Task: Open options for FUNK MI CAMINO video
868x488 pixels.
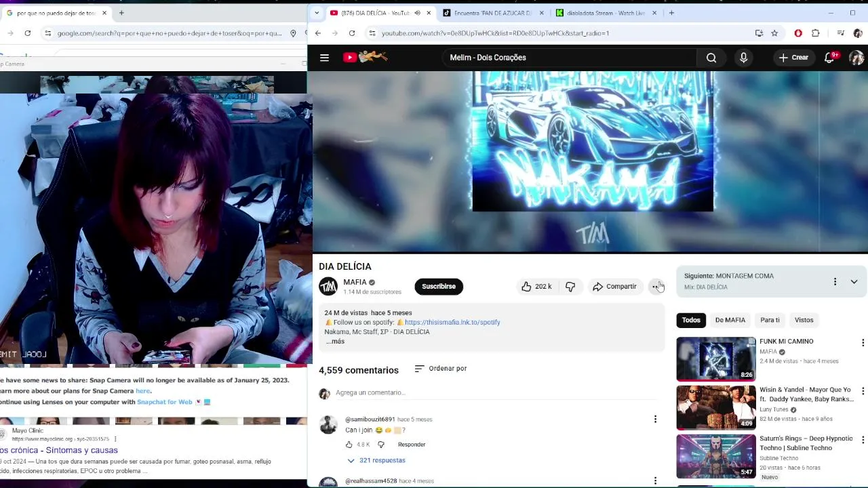Action: coord(863,343)
